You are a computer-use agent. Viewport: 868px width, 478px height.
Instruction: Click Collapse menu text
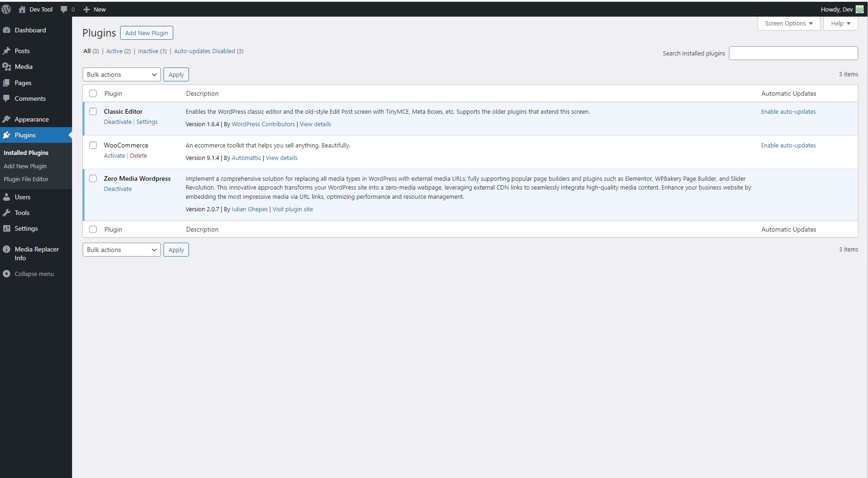(x=34, y=274)
